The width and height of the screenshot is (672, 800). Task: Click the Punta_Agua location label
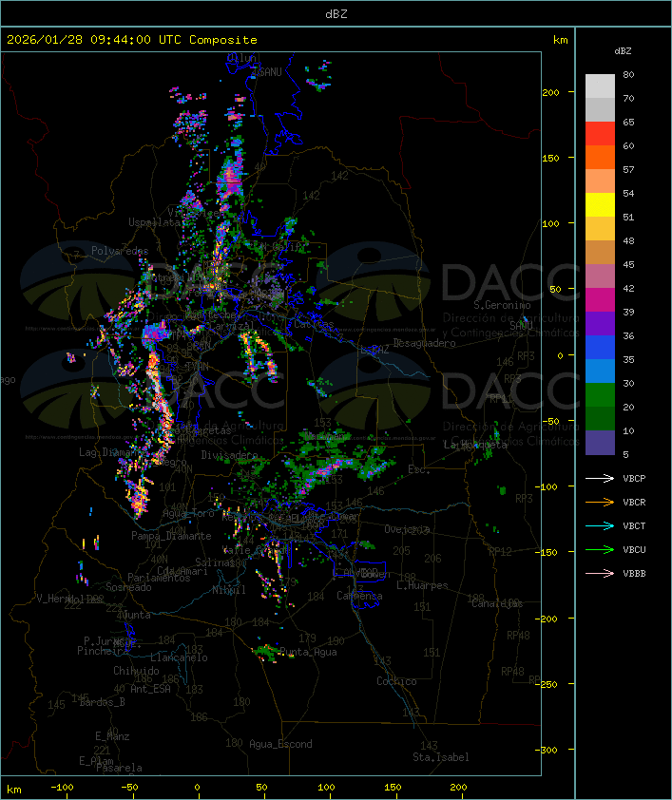tap(309, 653)
